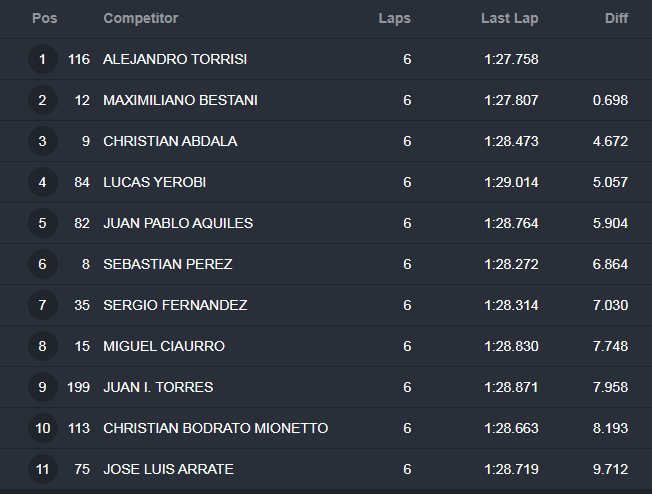
Task: Select position 4 circle badge
Action: (x=42, y=182)
